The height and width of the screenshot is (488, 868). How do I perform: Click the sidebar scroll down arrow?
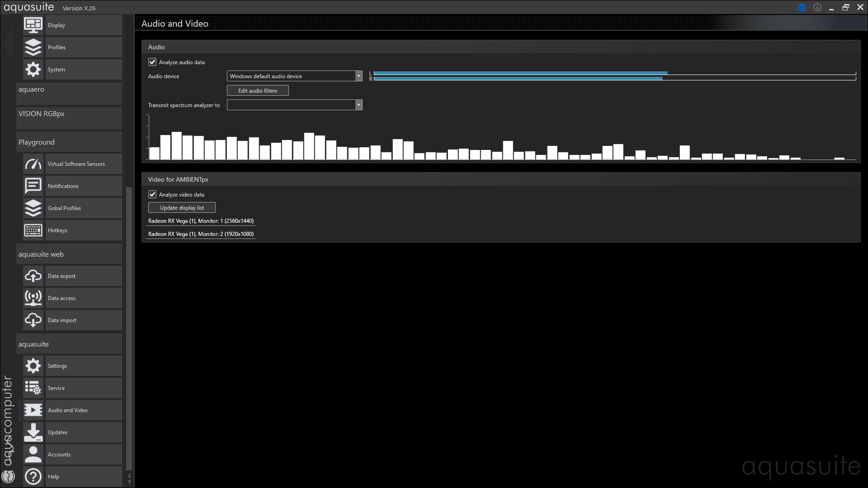129,483
